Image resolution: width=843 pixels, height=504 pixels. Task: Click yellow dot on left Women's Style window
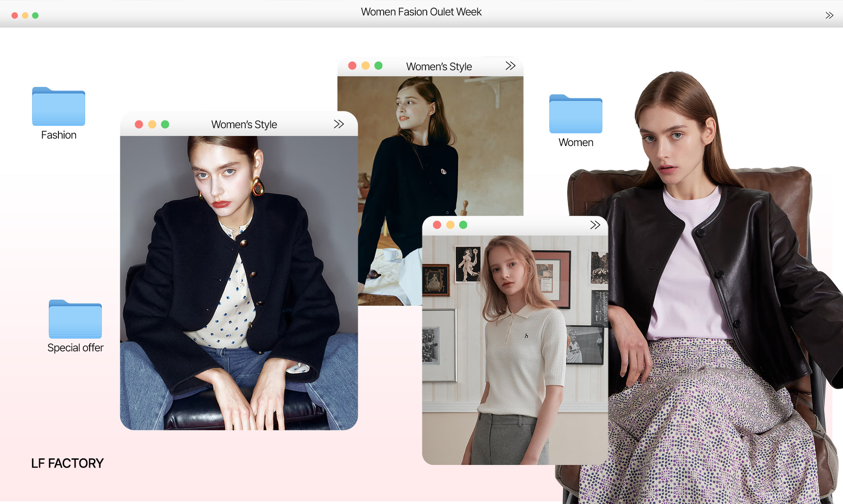tap(152, 125)
